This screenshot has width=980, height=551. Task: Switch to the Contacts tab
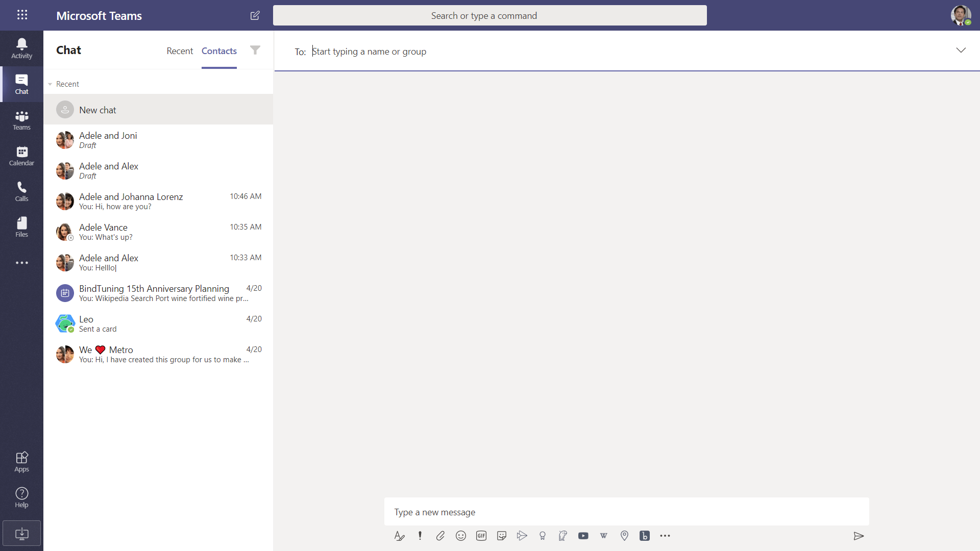[219, 51]
